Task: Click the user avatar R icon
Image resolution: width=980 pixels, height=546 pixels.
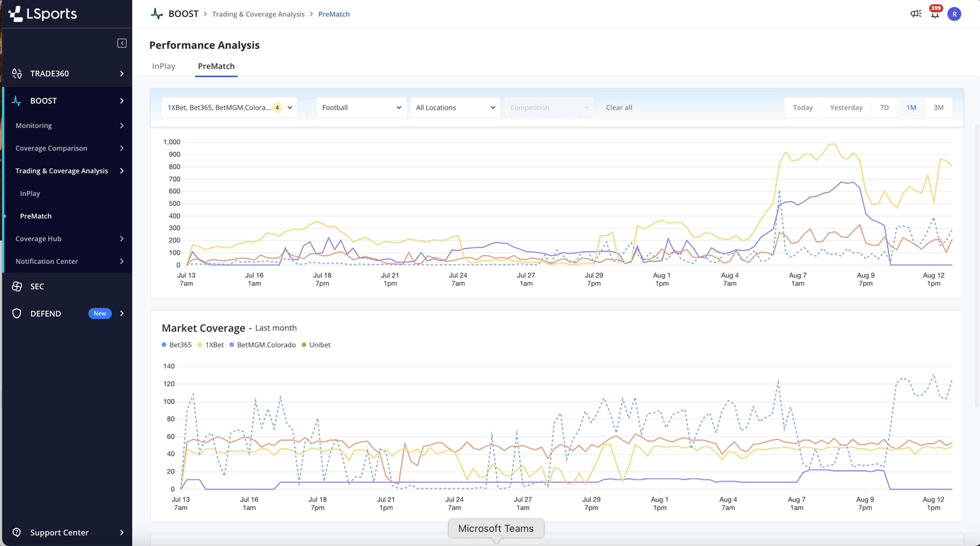Action: point(955,14)
